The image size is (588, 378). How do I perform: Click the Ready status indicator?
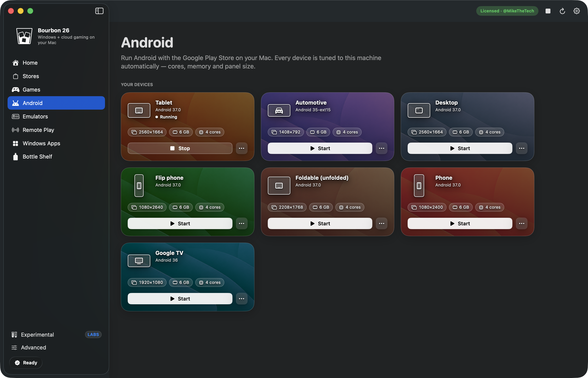click(x=26, y=362)
